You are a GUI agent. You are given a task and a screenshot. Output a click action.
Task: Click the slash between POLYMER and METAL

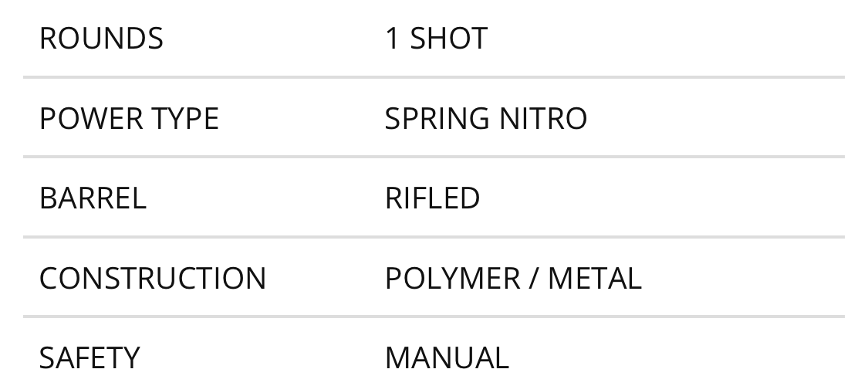533,279
